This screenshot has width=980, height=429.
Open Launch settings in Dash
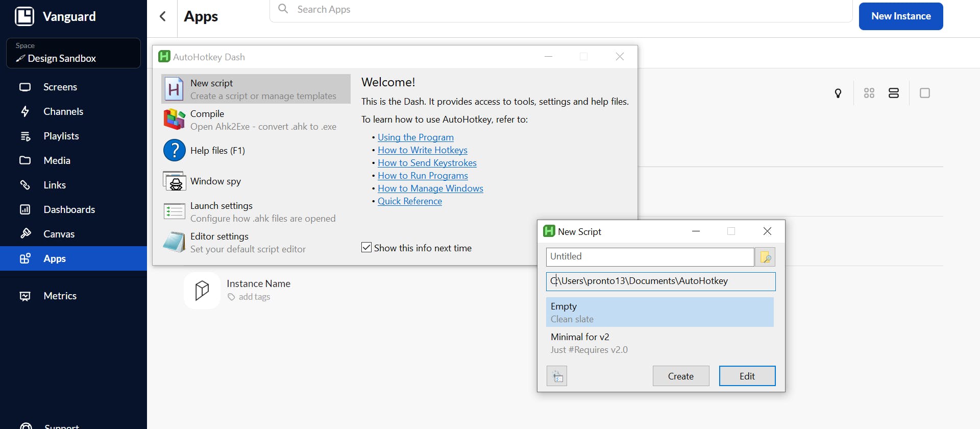click(x=256, y=211)
